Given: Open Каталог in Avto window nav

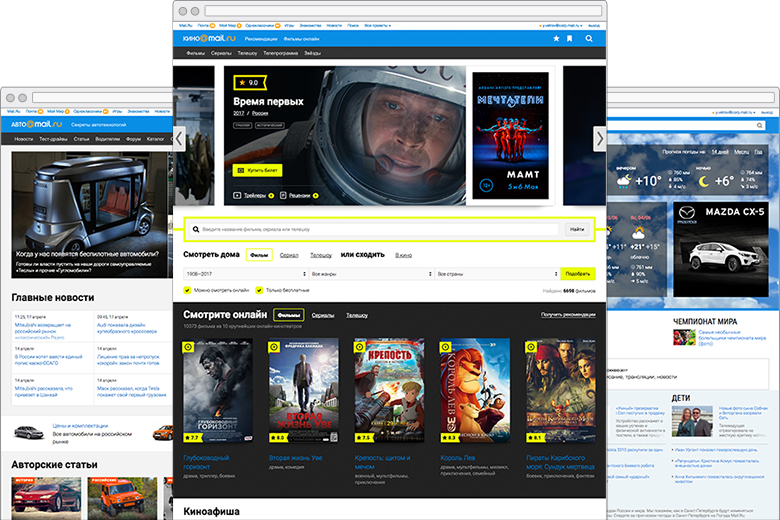Looking at the screenshot, I should (x=156, y=139).
